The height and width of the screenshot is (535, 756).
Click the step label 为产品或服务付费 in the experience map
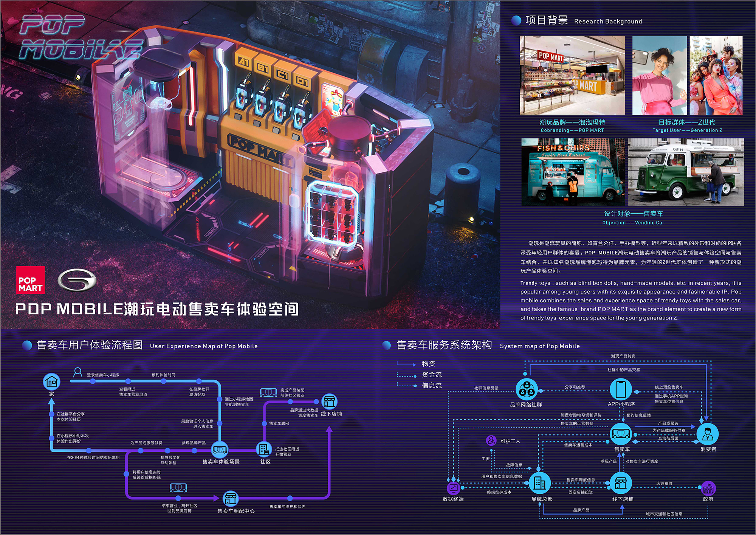tap(146, 443)
